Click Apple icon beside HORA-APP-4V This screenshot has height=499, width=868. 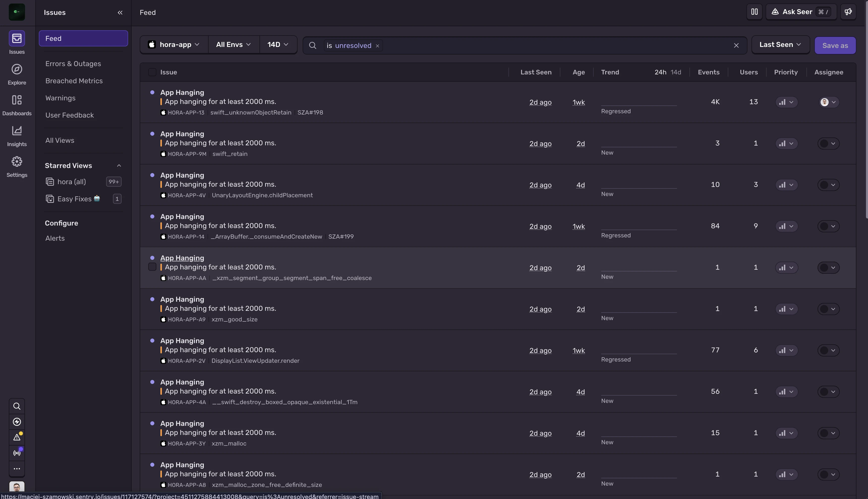click(163, 195)
